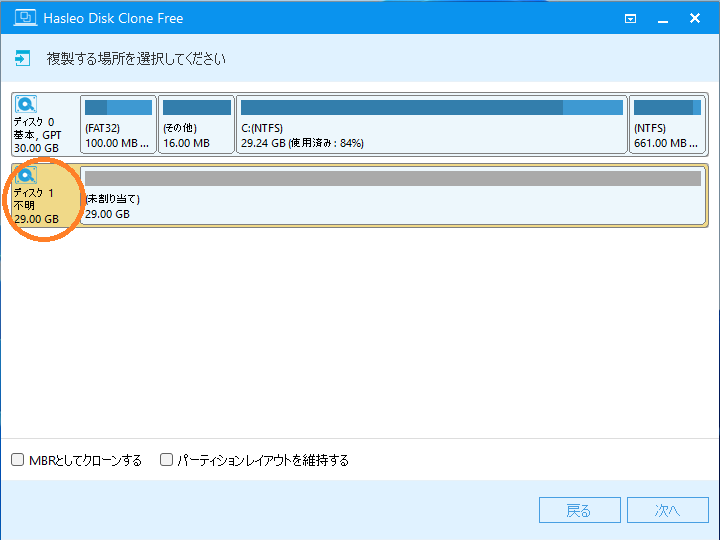The image size is (720, 540).
Task: Click the 基本, GPT label
Action: pos(37,135)
